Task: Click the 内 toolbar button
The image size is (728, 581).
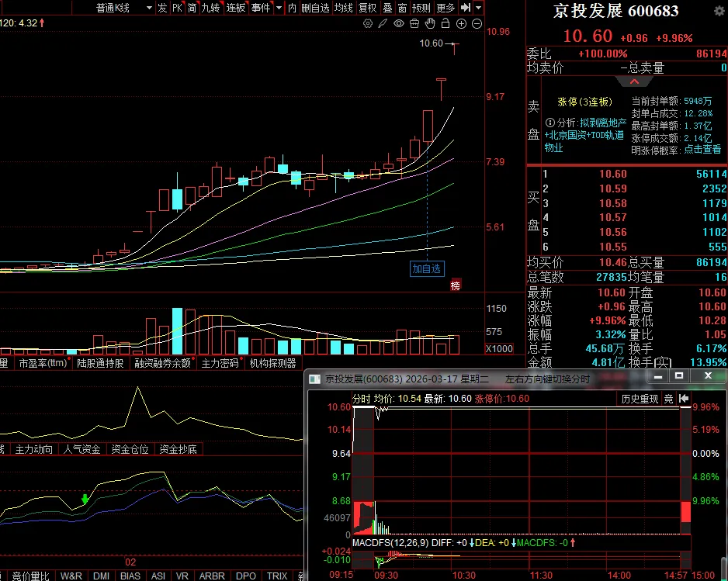Action: (x=292, y=8)
